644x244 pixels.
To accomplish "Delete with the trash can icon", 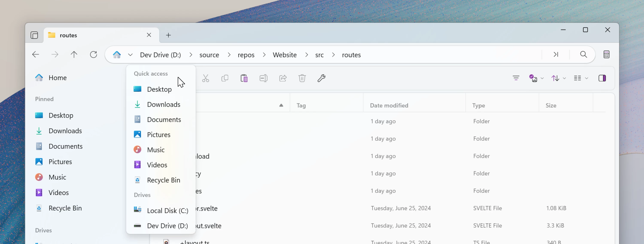I will coord(302,78).
